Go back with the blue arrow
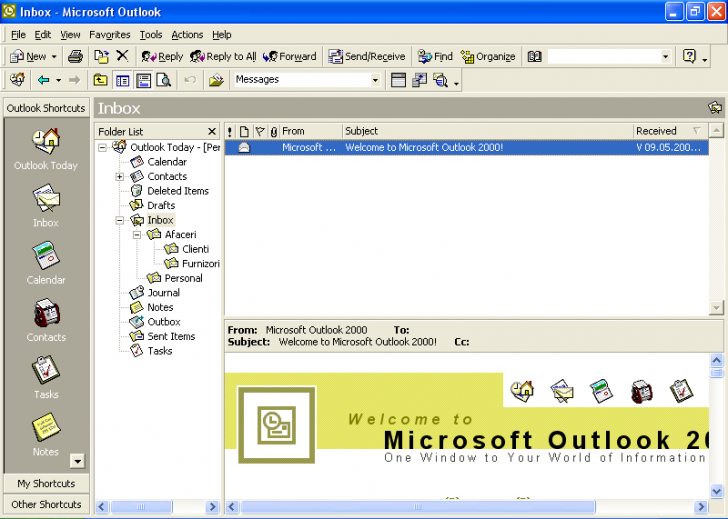The image size is (728, 519). pyautogui.click(x=44, y=80)
